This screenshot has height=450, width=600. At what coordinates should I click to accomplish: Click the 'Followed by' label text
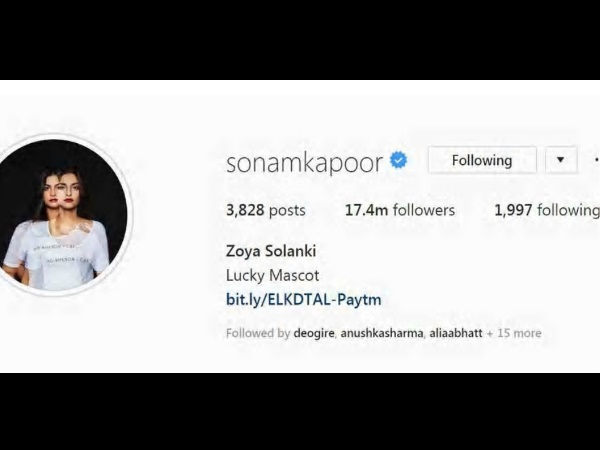coord(258,333)
